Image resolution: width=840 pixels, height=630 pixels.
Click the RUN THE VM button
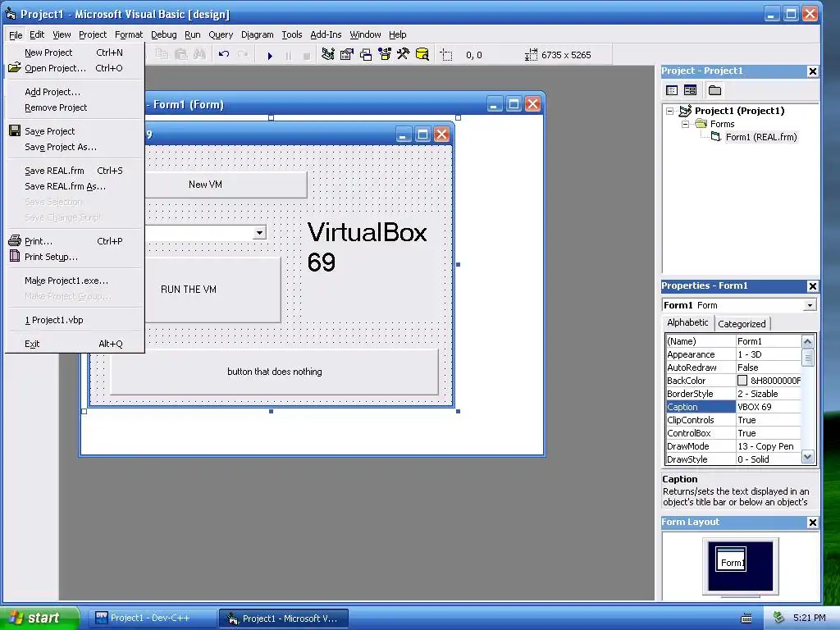[x=212, y=290]
